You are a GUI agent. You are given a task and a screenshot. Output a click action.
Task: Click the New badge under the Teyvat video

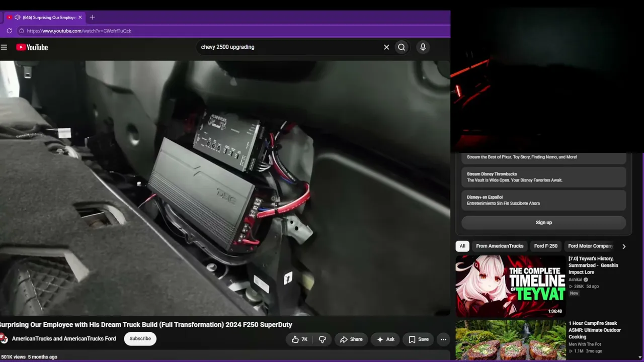[574, 293]
